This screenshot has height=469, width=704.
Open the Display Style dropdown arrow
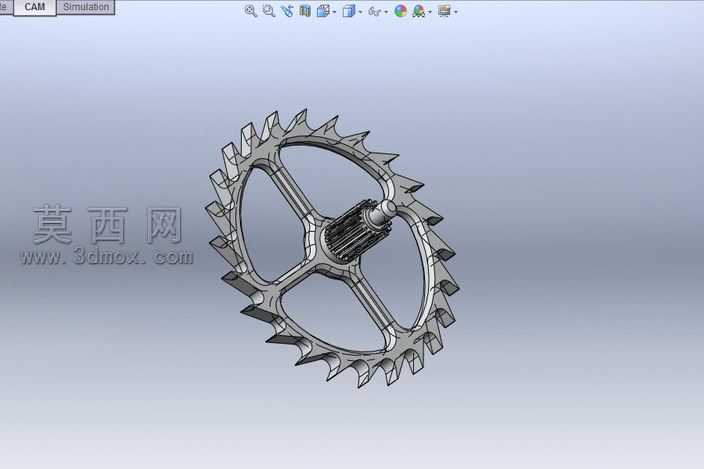[x=360, y=12]
